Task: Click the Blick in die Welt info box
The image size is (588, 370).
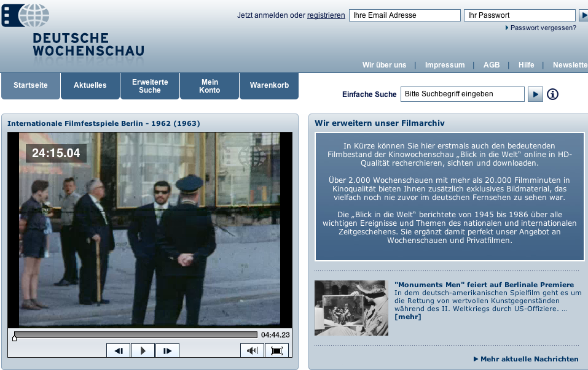Action: point(450,196)
